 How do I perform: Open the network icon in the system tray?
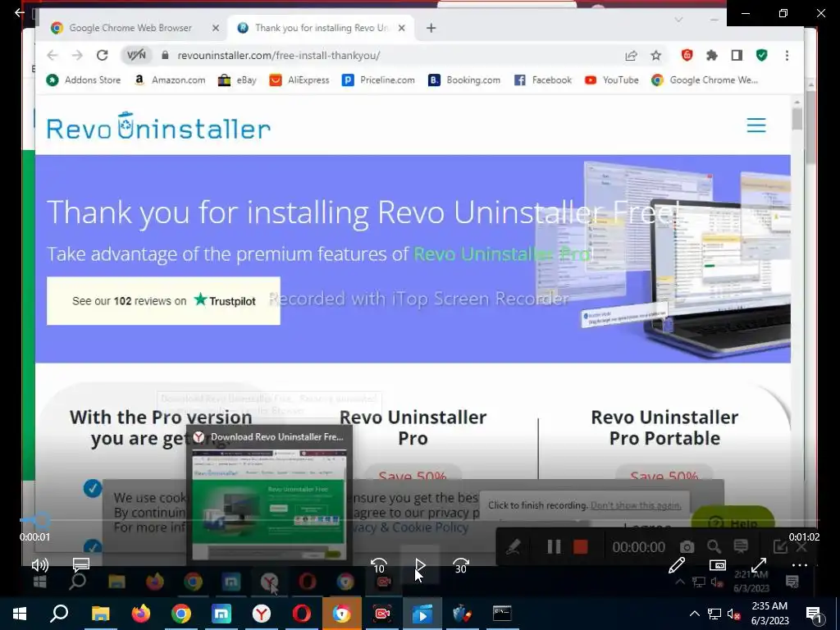714,614
